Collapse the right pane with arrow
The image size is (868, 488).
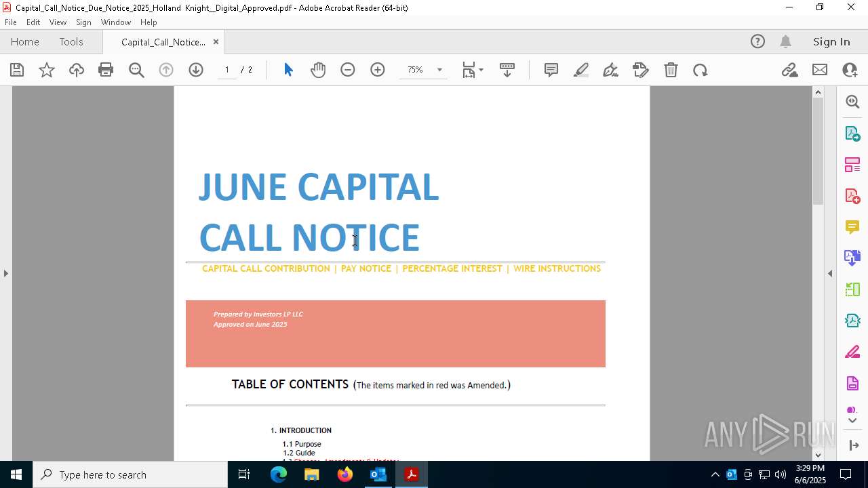pos(830,273)
